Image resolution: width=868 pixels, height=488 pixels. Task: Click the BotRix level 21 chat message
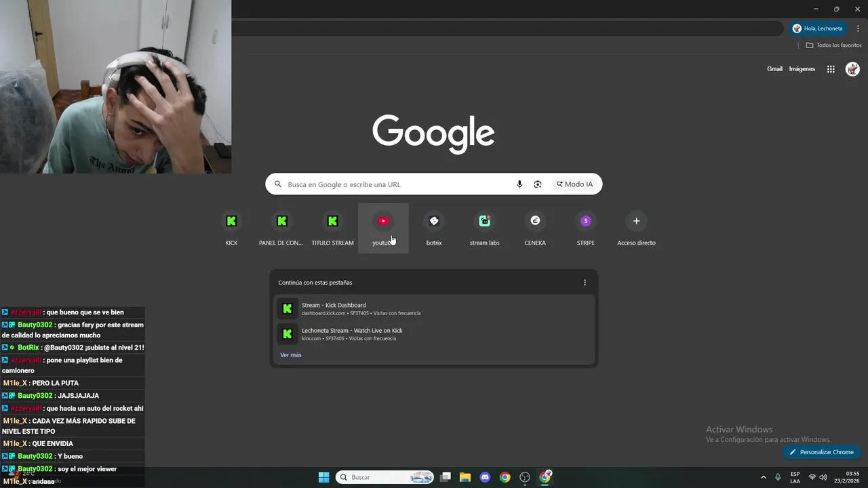pos(73,348)
